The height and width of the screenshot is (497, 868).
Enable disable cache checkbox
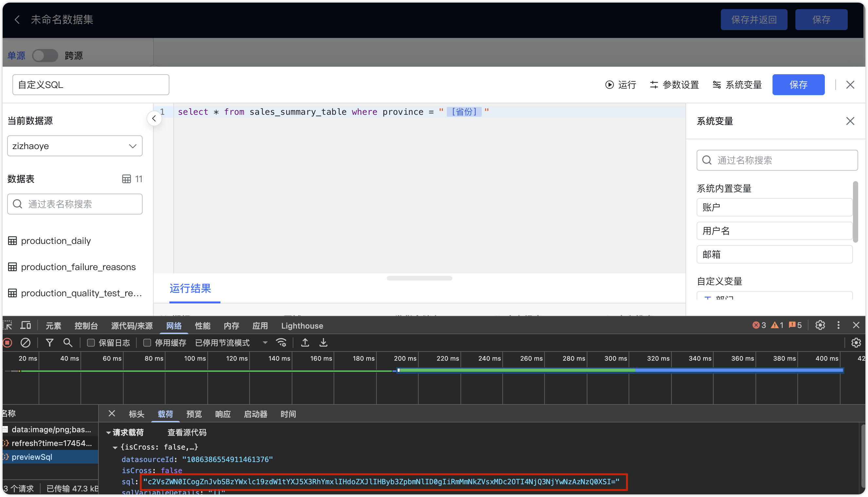[147, 342]
